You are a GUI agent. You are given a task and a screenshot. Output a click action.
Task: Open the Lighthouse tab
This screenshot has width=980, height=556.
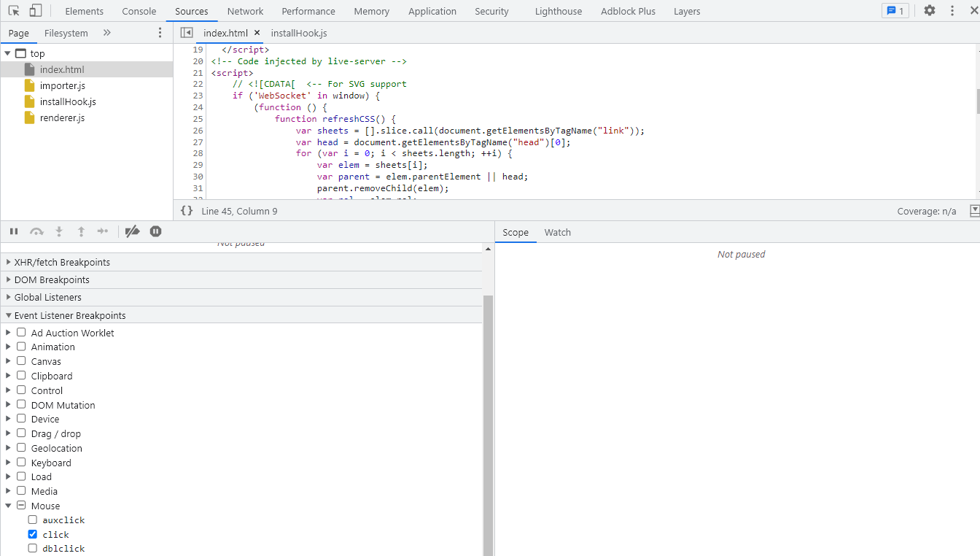click(559, 11)
